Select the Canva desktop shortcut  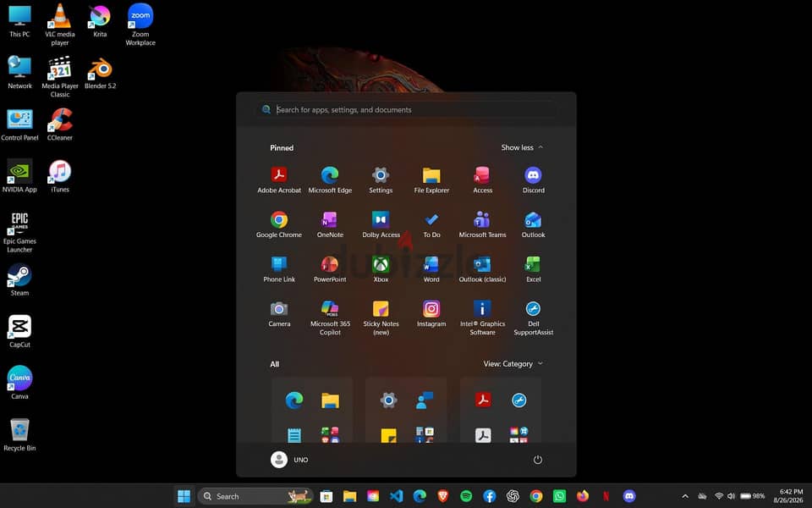pos(19,383)
